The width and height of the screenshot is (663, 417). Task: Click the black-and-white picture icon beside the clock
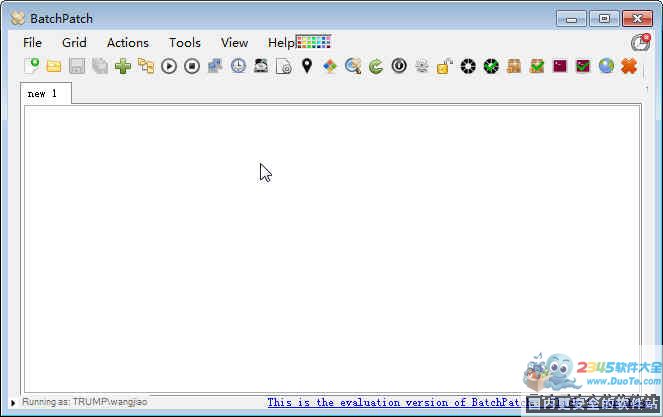point(261,66)
